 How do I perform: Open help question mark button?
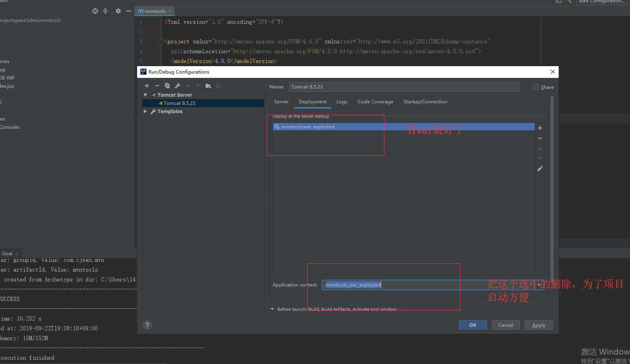click(147, 325)
